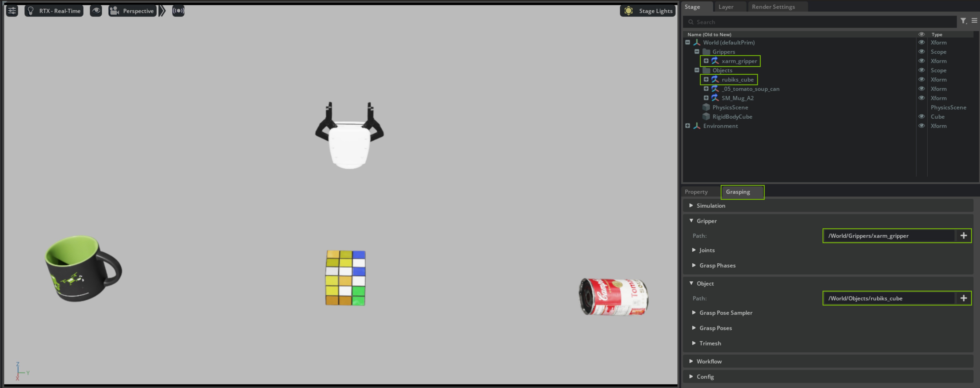The image size is (980, 388).
Task: Click the broadcast icon in the viewport toolbar
Action: point(178,11)
